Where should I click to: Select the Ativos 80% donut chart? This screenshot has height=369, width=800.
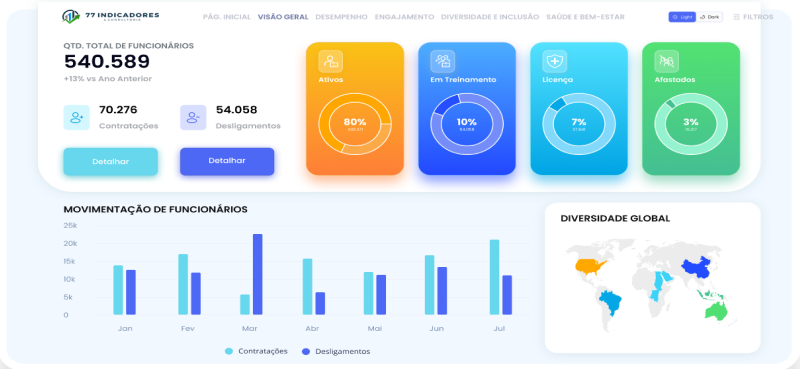click(355, 124)
